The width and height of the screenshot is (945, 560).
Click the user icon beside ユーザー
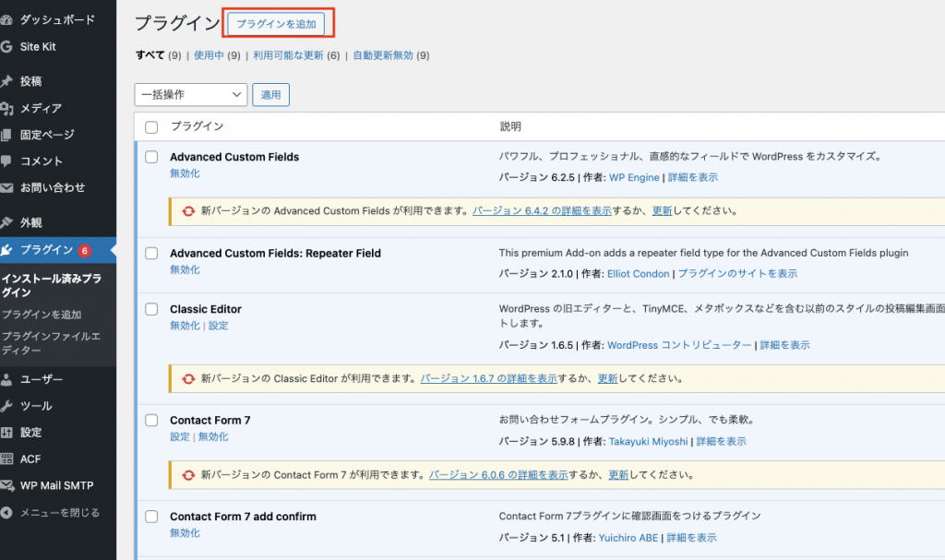tap(6, 379)
